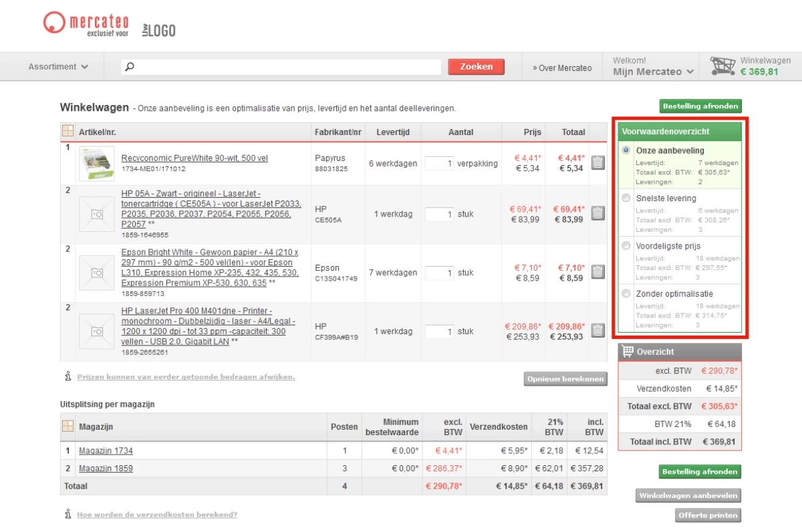The width and height of the screenshot is (802, 532).
Task: Delete HP LaserJet Pro 400 printer row
Action: (597, 331)
